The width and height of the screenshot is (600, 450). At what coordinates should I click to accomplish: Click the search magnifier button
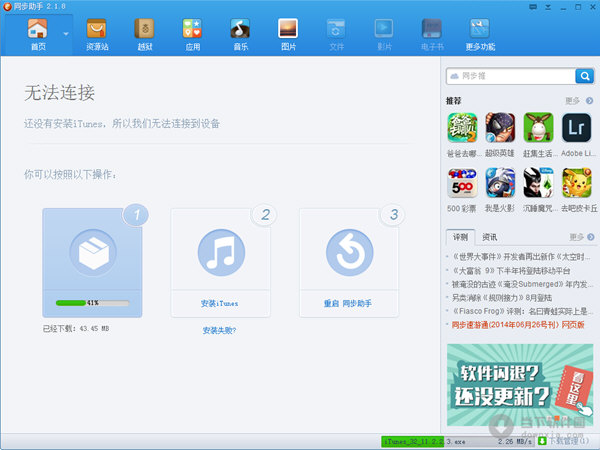click(584, 76)
